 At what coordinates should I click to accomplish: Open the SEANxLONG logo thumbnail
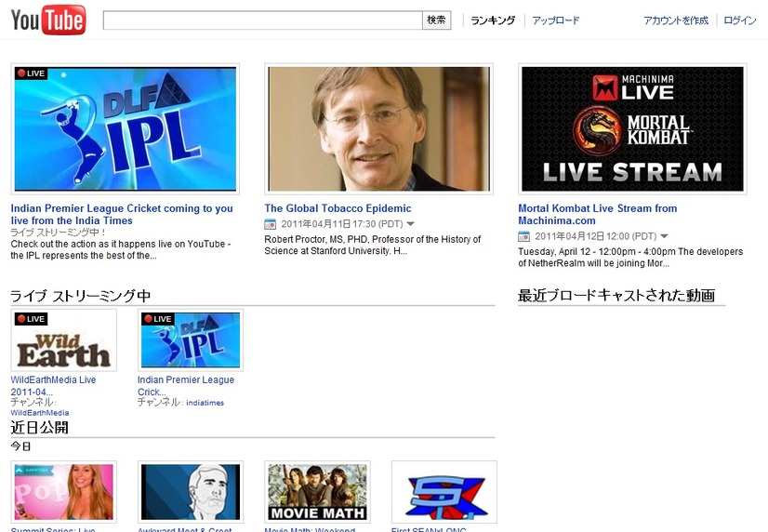444,492
